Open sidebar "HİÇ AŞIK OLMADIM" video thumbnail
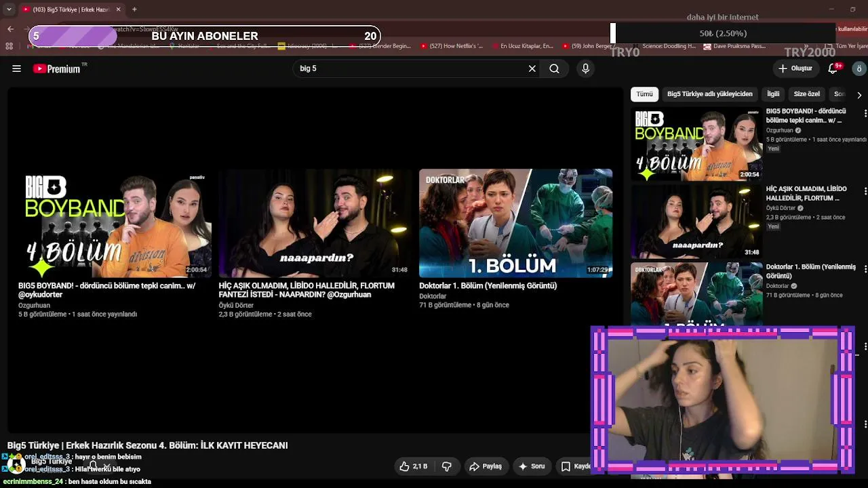This screenshot has height=488, width=868. (696, 222)
